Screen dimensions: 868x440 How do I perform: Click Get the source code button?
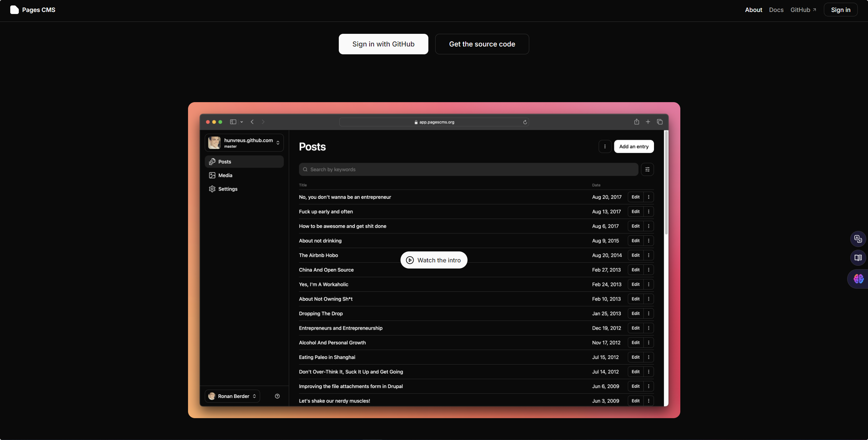pyautogui.click(x=482, y=44)
